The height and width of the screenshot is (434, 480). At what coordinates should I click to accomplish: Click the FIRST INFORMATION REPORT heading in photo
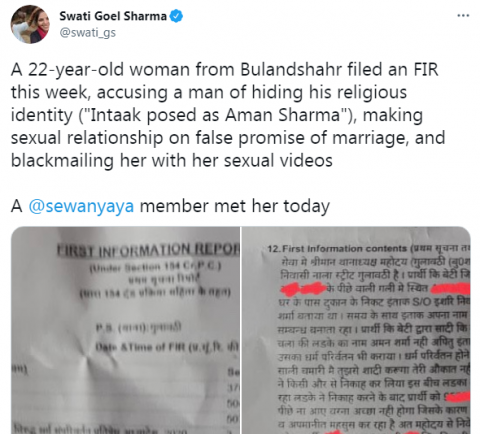(x=148, y=250)
